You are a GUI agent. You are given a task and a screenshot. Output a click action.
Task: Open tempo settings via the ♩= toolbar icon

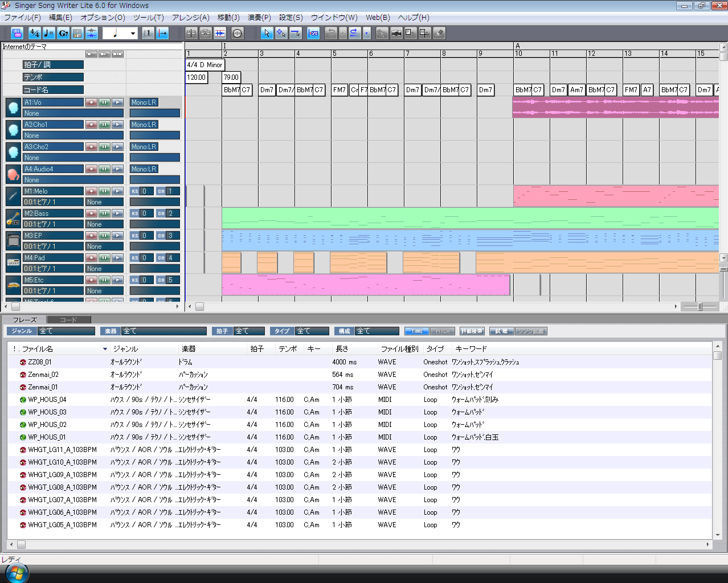[x=49, y=33]
